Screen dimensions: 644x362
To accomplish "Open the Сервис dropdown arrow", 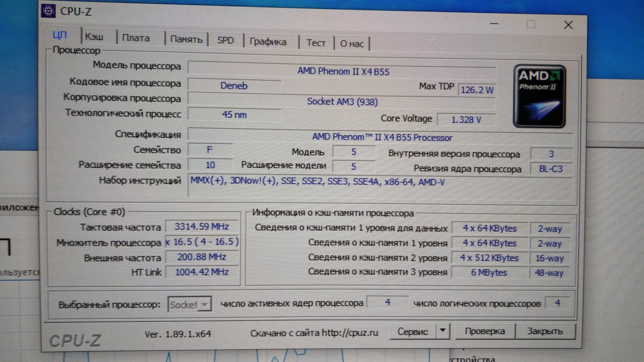I will pyautogui.click(x=443, y=330).
